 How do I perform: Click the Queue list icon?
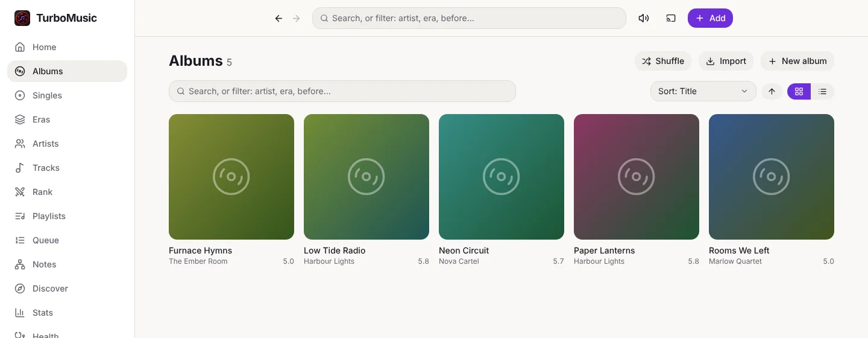click(20, 240)
